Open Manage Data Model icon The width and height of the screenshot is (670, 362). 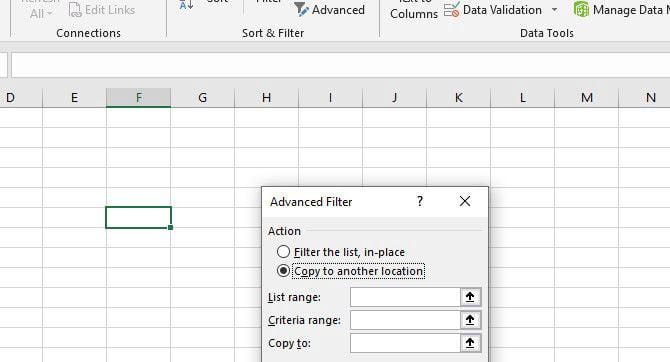click(581, 9)
